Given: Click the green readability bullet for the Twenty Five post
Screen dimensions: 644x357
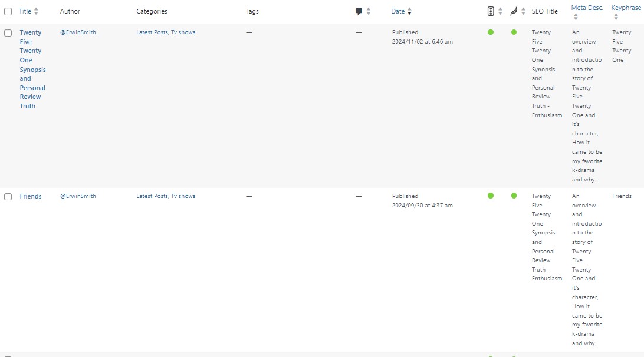Looking at the screenshot, I should coord(513,32).
